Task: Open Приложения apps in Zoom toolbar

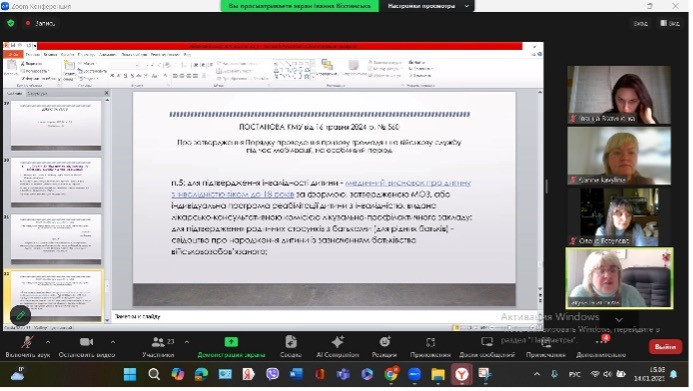Action: click(430, 346)
